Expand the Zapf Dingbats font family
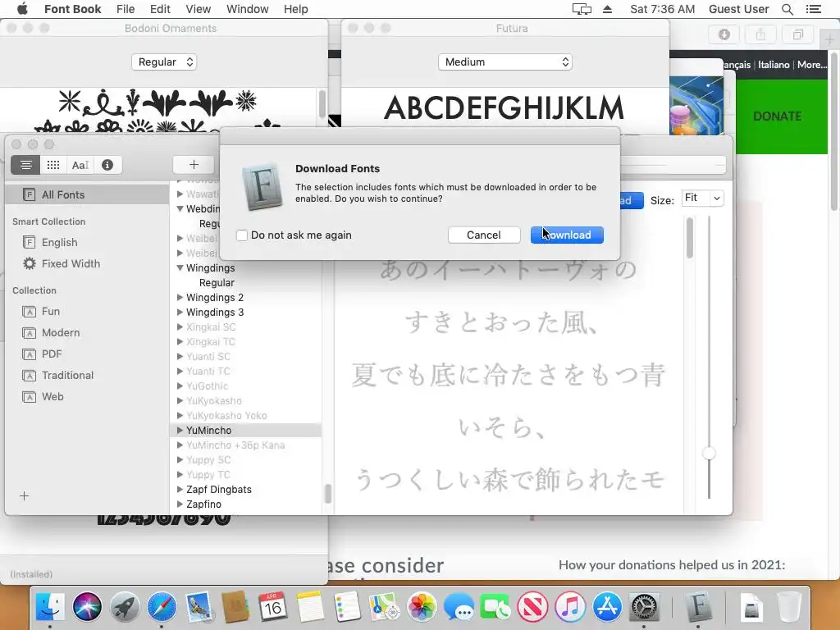This screenshot has height=630, width=840. pyautogui.click(x=180, y=489)
